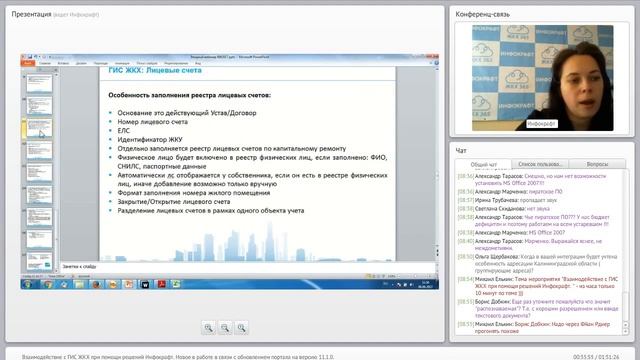
Task: Click the chat scrollbar down arrow
Action: coord(625,331)
